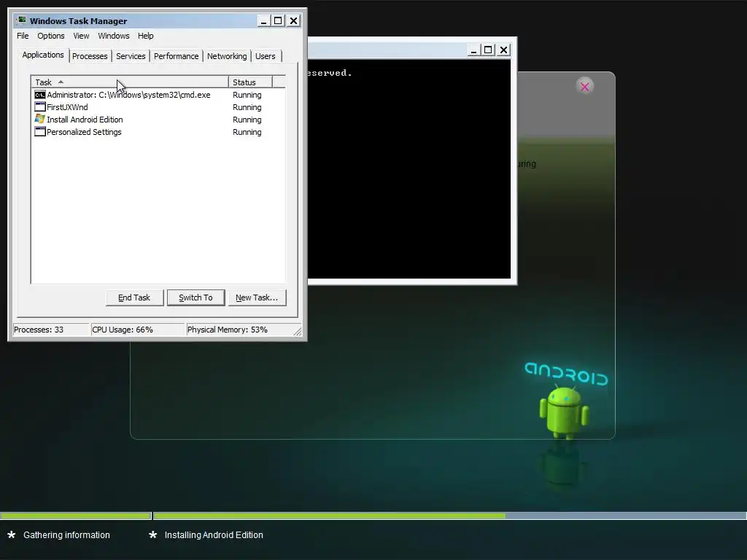747x560 pixels.
Task: Close the Android installer with pink X
Action: click(x=584, y=87)
